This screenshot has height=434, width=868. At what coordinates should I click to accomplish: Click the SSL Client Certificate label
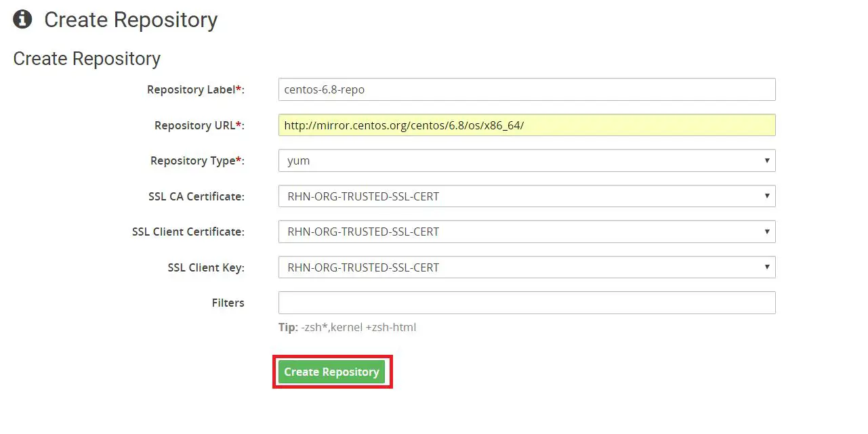[x=188, y=232]
